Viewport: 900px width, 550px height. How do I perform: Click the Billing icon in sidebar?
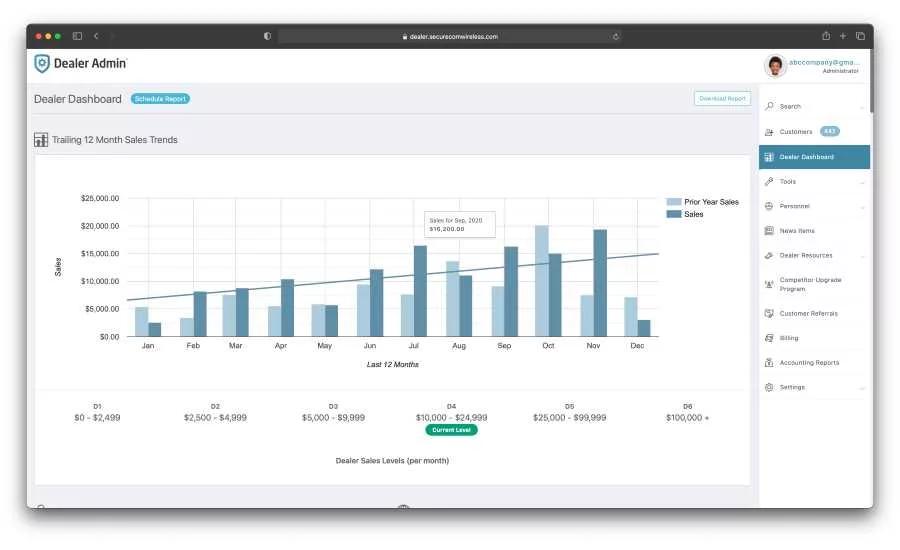(769, 338)
